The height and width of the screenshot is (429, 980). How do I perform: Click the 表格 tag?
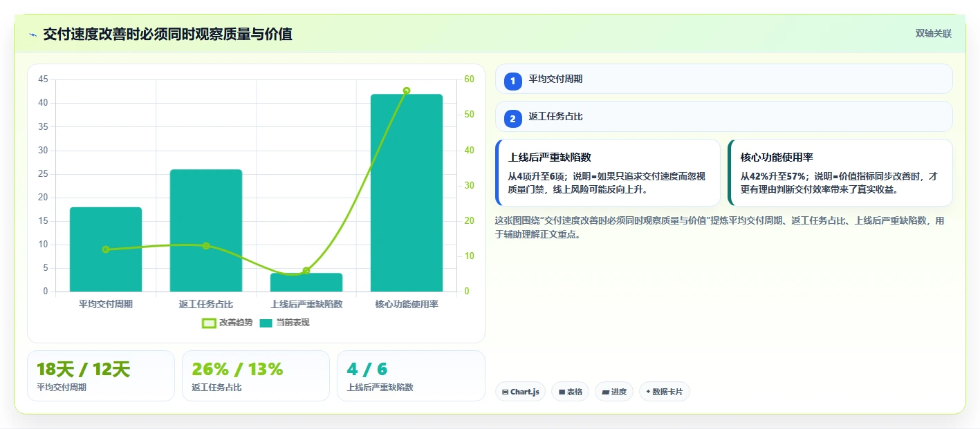click(570, 392)
